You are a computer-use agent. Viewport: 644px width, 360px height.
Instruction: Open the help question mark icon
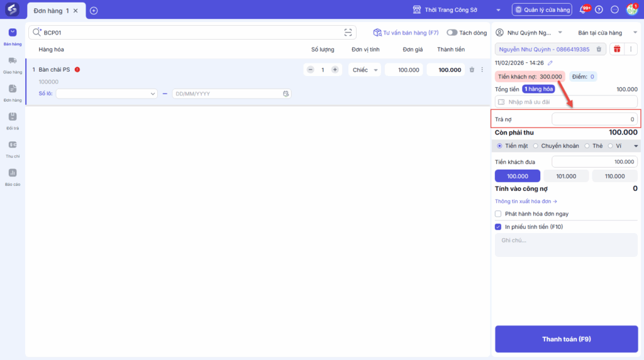click(x=599, y=9)
